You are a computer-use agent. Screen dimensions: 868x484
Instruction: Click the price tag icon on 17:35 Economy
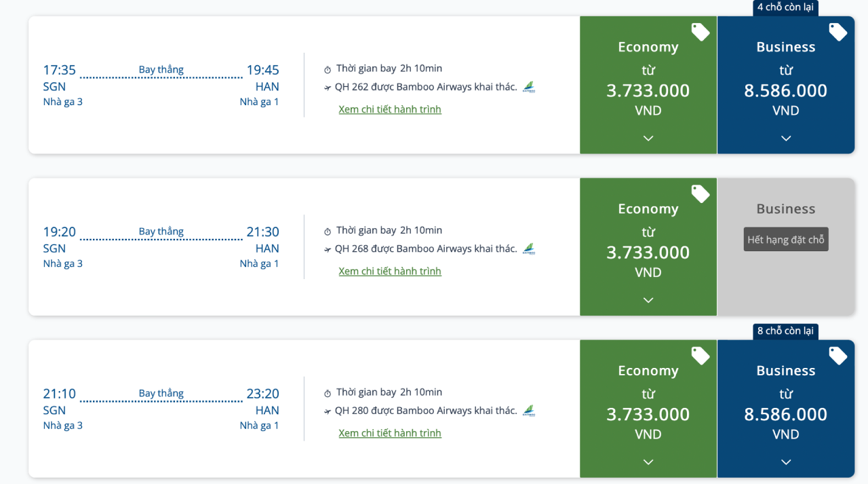point(700,32)
